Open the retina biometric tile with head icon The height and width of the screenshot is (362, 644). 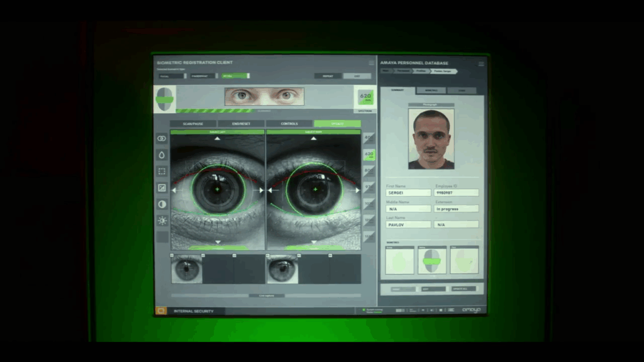pos(432,260)
